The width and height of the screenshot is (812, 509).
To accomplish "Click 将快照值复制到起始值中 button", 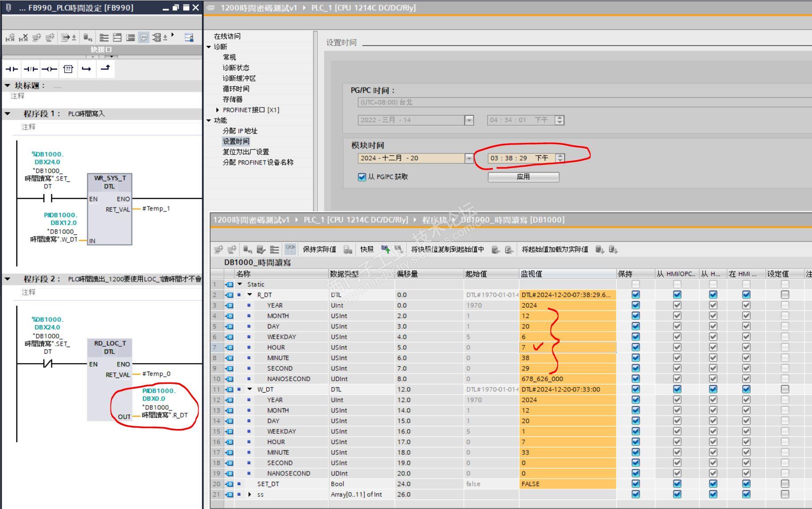I will tap(448, 249).
